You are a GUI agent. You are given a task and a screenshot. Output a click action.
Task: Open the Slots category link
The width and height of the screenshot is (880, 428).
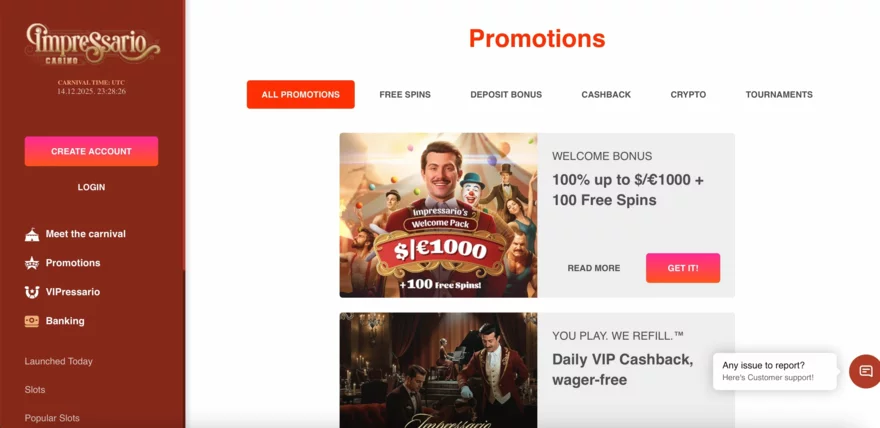click(x=35, y=390)
